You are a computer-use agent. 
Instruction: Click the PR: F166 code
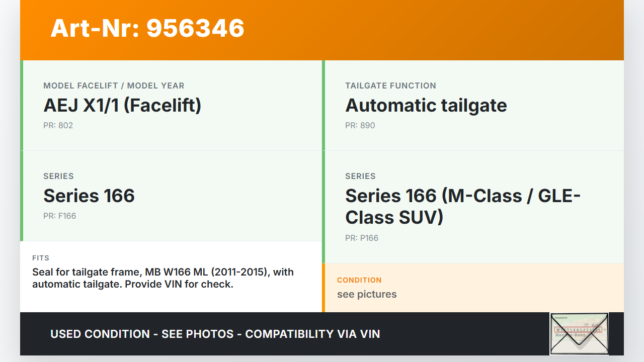pos(59,216)
